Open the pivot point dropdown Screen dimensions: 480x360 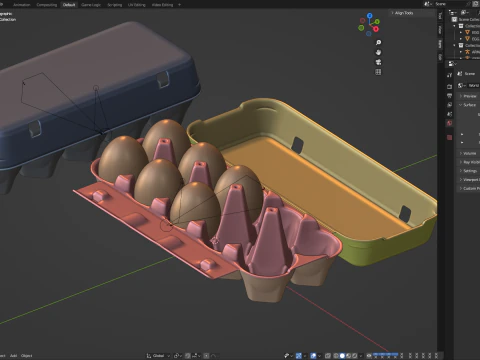pyautogui.click(x=178, y=356)
